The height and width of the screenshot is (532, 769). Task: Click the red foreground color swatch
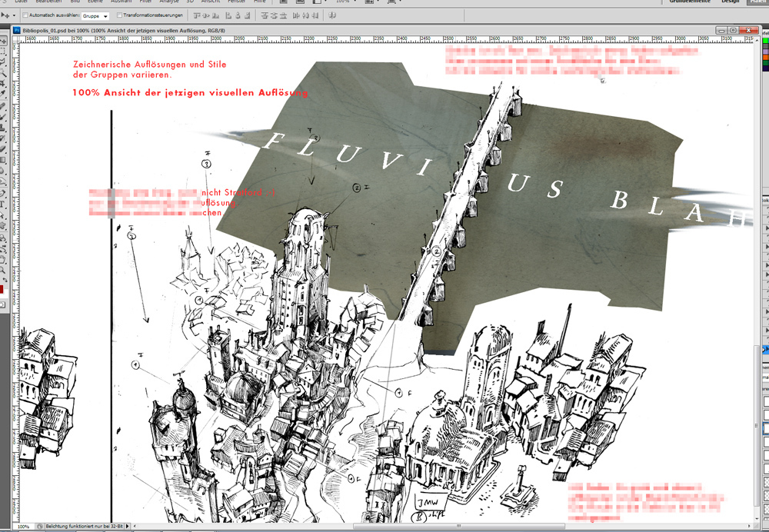(x=2, y=290)
